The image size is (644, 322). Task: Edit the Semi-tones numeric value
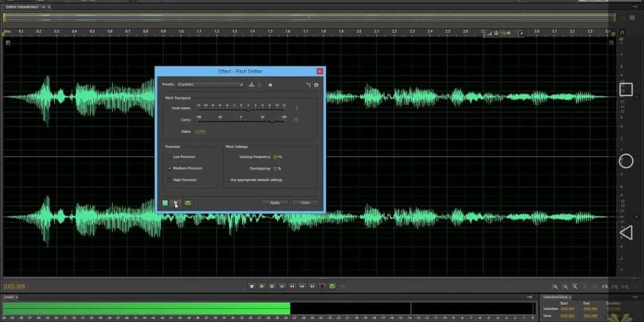point(296,109)
